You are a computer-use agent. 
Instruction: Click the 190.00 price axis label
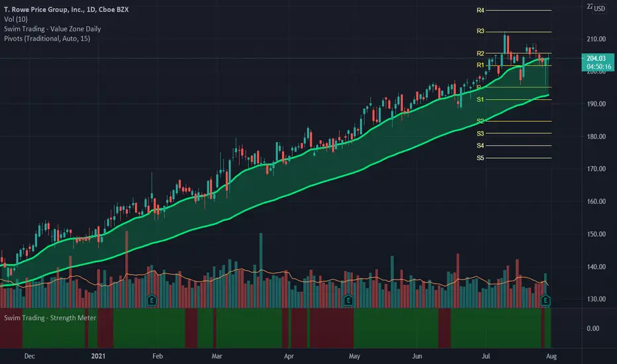(596, 104)
